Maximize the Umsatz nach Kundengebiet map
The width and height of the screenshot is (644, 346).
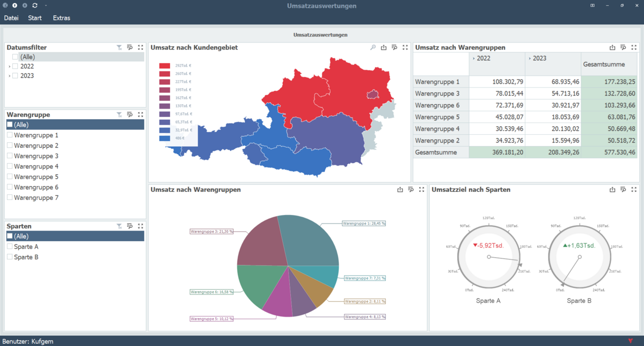point(405,47)
